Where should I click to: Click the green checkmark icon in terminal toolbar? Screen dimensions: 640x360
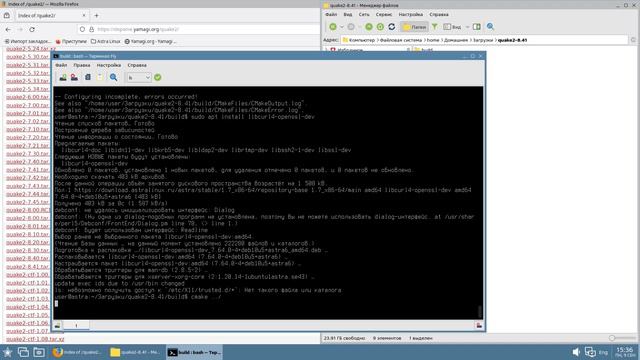click(158, 77)
